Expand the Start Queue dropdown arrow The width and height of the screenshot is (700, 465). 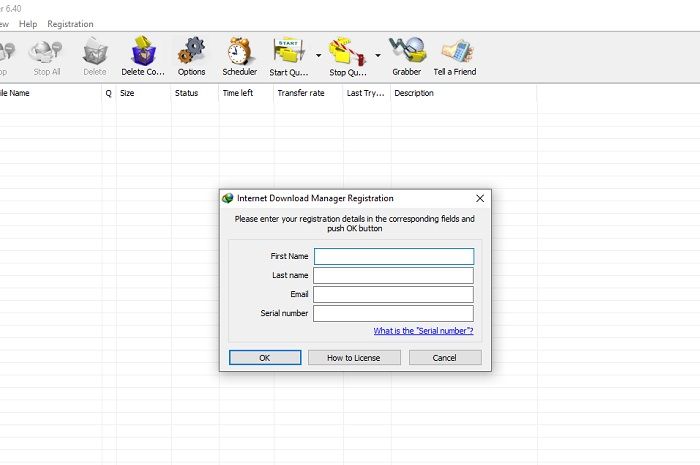[x=318, y=55]
